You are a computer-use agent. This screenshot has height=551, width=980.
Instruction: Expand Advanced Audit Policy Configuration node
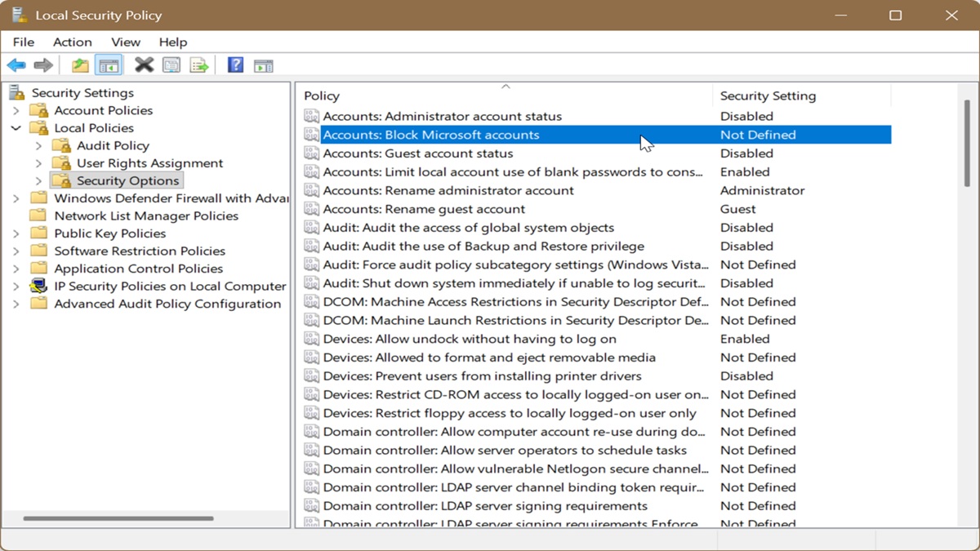pos(16,304)
